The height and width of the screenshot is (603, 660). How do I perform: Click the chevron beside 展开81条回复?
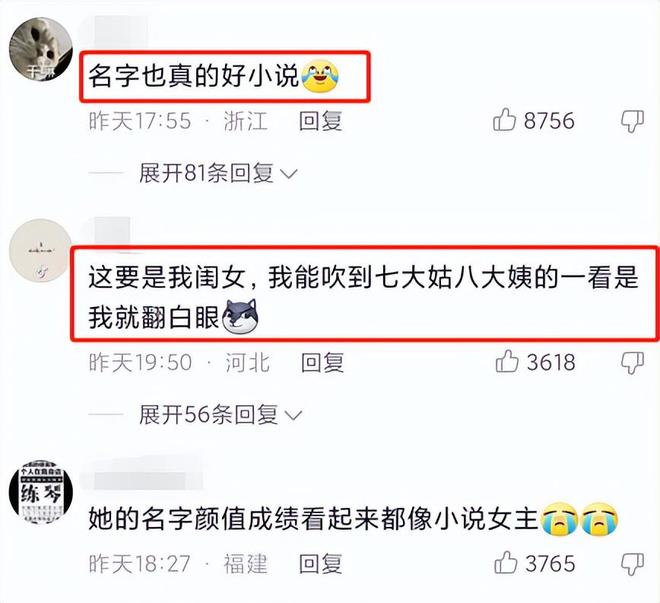point(289,173)
